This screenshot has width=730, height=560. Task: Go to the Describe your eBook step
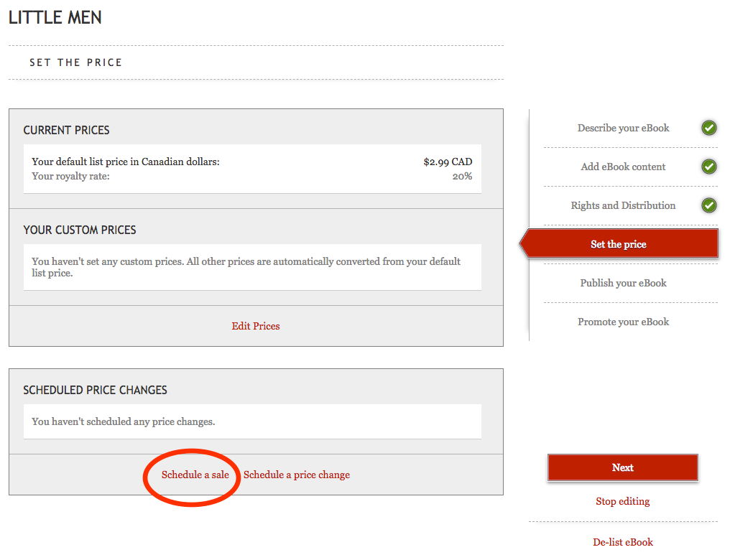623,129
